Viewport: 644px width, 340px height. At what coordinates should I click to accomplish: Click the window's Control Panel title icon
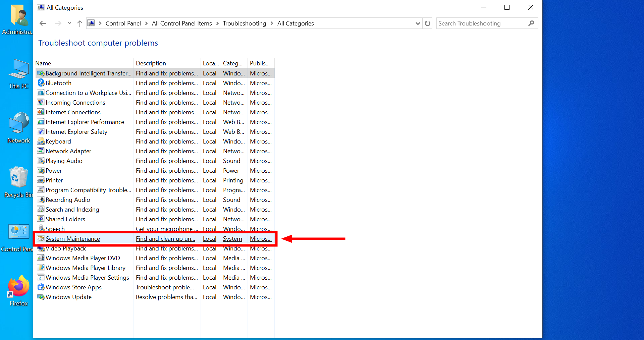pyautogui.click(x=41, y=7)
